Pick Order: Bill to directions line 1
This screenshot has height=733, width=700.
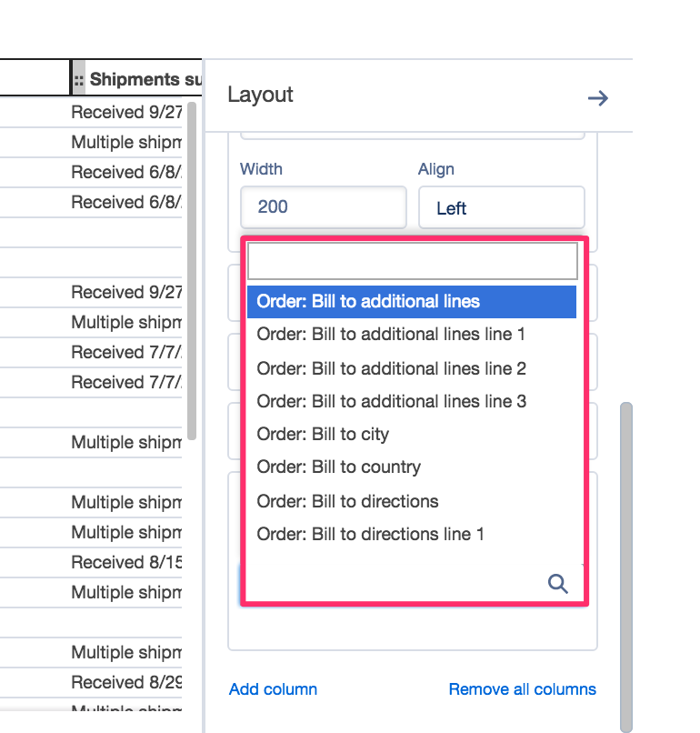(370, 534)
